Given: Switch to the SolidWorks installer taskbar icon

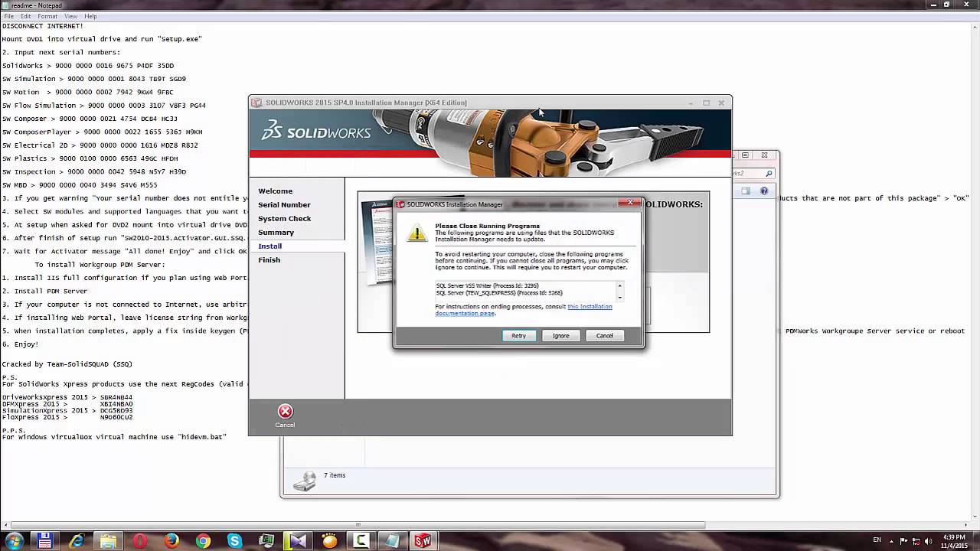Looking at the screenshot, I should (x=423, y=541).
